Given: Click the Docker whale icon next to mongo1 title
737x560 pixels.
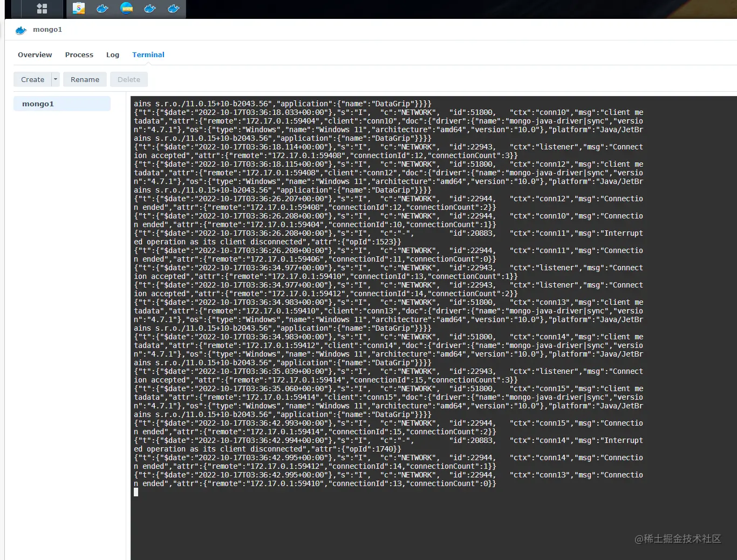Looking at the screenshot, I should 21,30.
